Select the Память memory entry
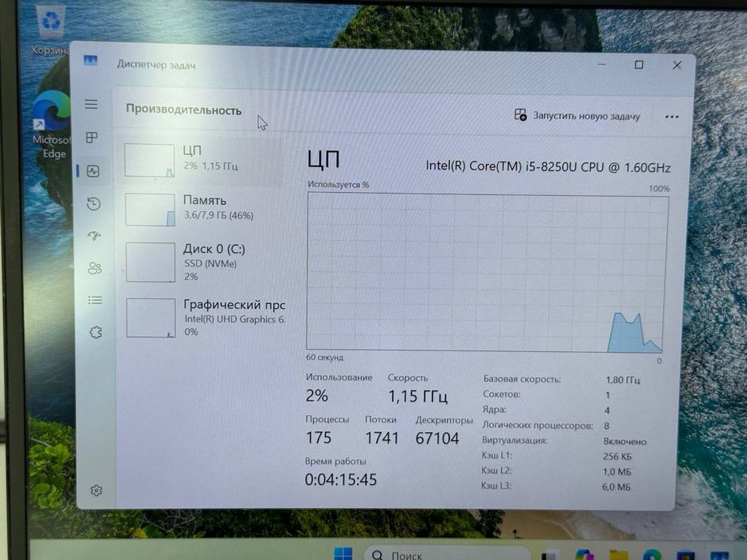 [x=204, y=209]
